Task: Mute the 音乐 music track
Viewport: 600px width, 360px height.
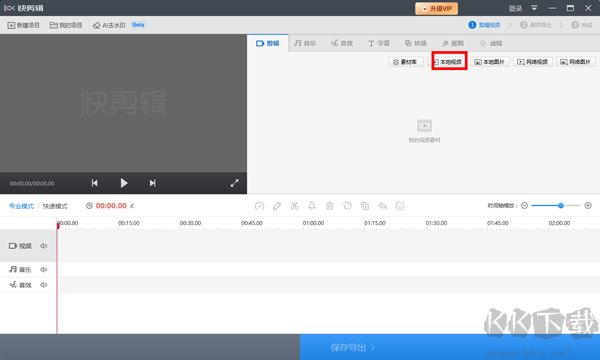Action: pos(44,269)
